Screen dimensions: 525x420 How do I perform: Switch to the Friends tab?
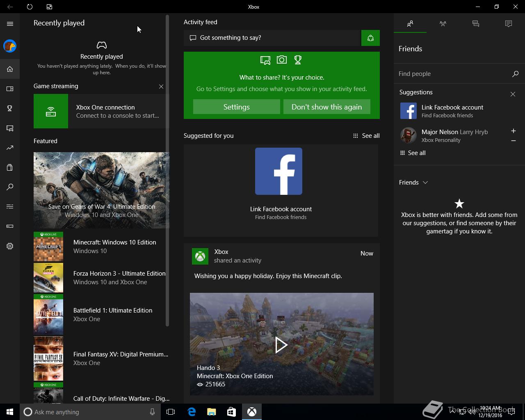coord(410,24)
